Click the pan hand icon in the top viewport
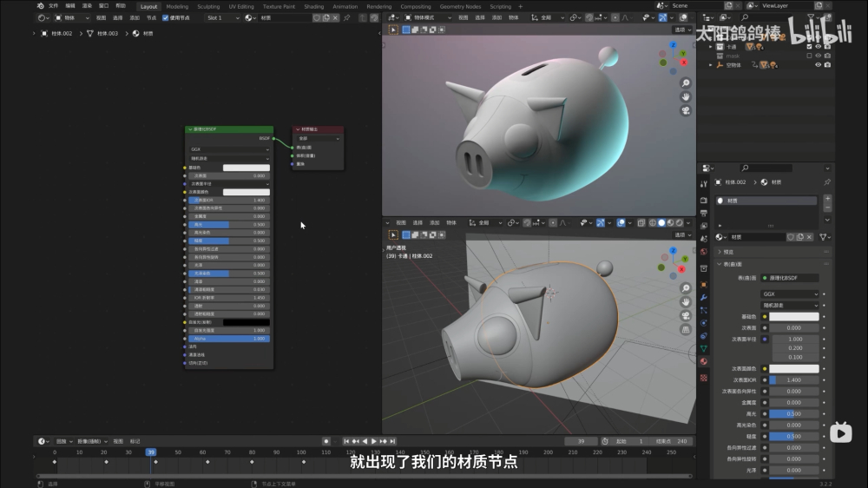Screen dimensions: 868x488 pyautogui.click(x=686, y=97)
